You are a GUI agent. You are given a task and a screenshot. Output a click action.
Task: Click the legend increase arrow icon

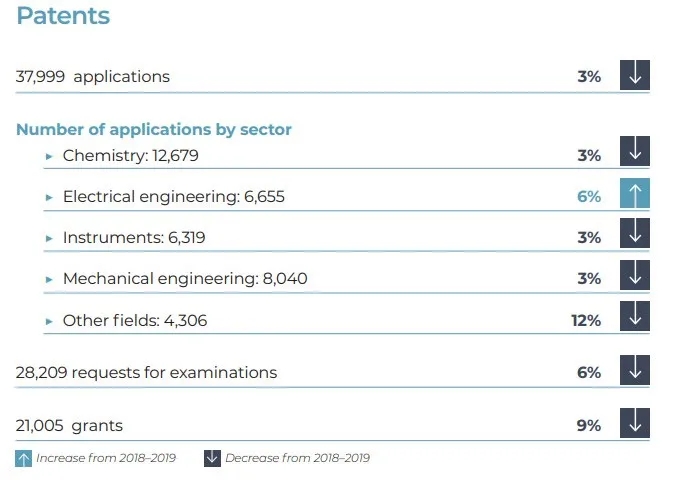[x=24, y=458]
